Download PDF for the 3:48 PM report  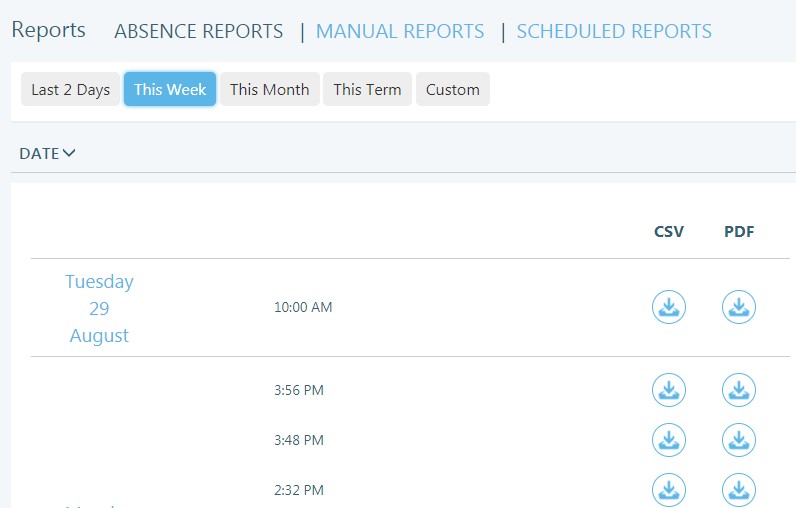tap(739, 440)
